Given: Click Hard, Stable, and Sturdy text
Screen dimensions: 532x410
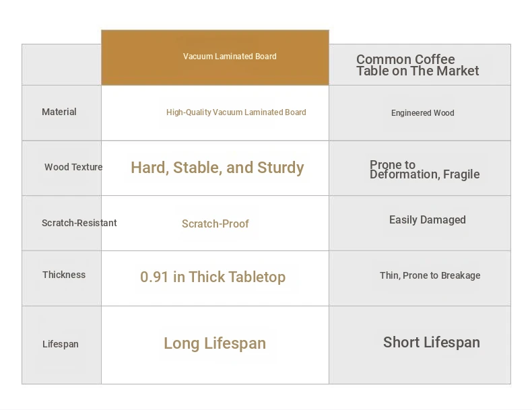Looking at the screenshot, I should [218, 168].
